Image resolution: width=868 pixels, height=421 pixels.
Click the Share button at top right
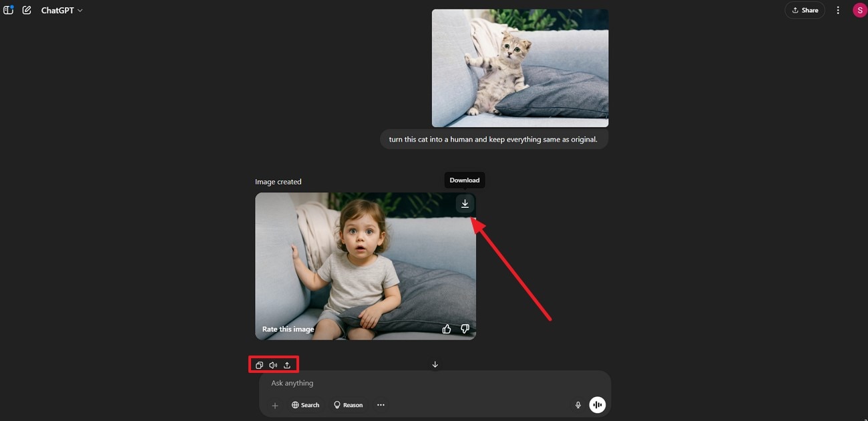(805, 10)
